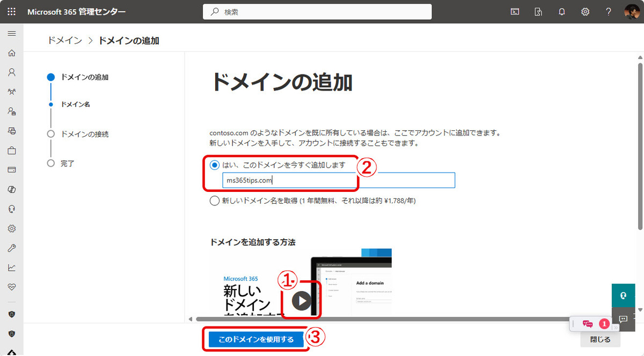The image size is (644, 356).
Task: Open the upper shield admin center icon
Action: [12, 314]
